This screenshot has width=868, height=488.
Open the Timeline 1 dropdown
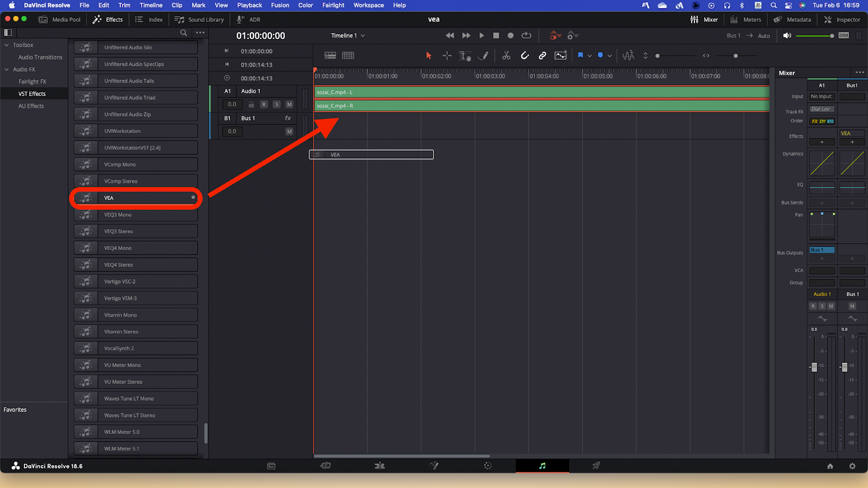coord(348,36)
